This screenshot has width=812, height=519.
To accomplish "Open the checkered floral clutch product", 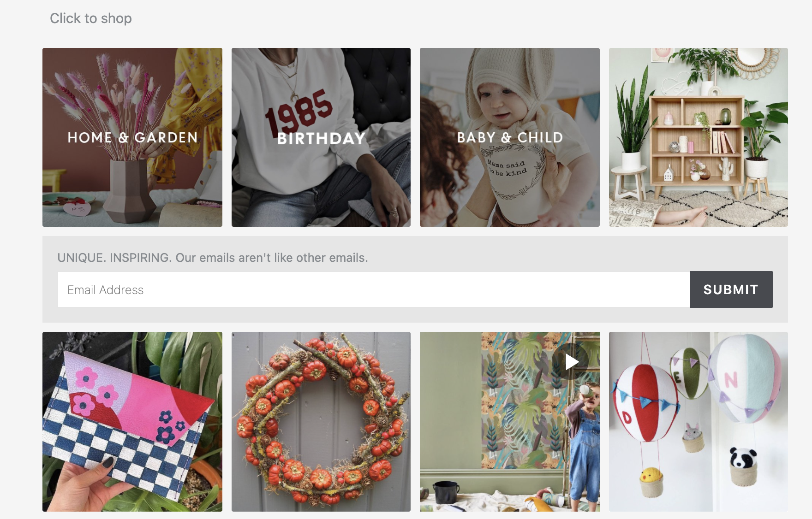I will [x=132, y=422].
